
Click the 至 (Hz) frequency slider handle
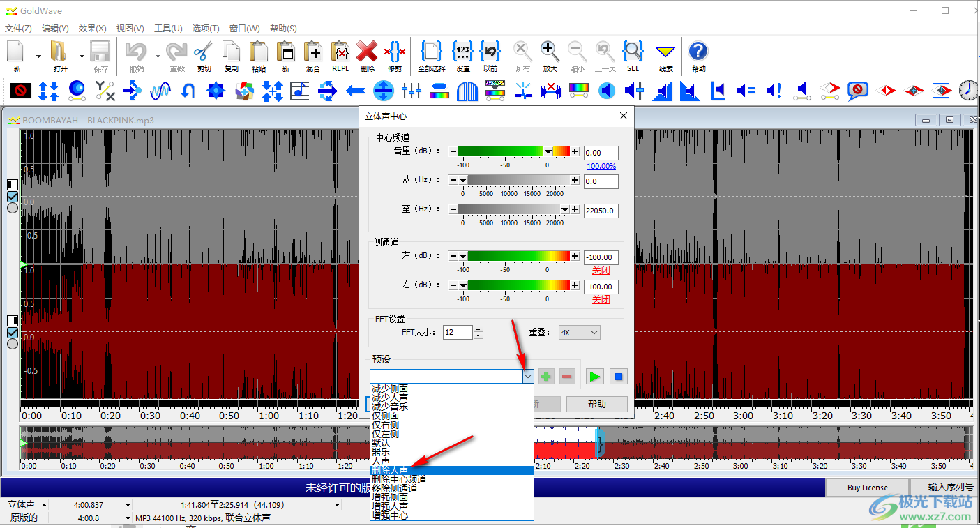565,209
